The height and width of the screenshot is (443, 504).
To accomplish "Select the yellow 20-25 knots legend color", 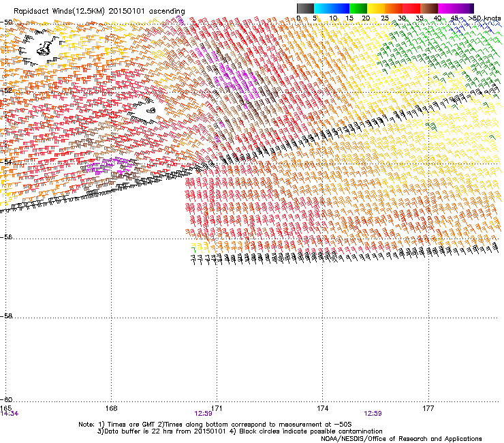I will click(x=376, y=8).
